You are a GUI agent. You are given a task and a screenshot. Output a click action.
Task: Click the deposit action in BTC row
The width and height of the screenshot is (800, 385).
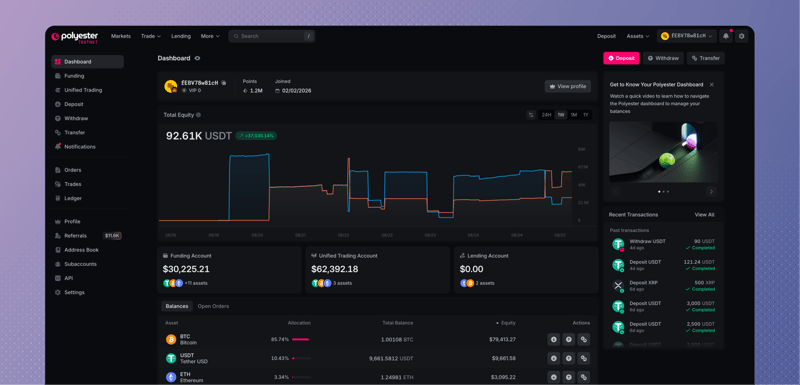click(x=554, y=339)
